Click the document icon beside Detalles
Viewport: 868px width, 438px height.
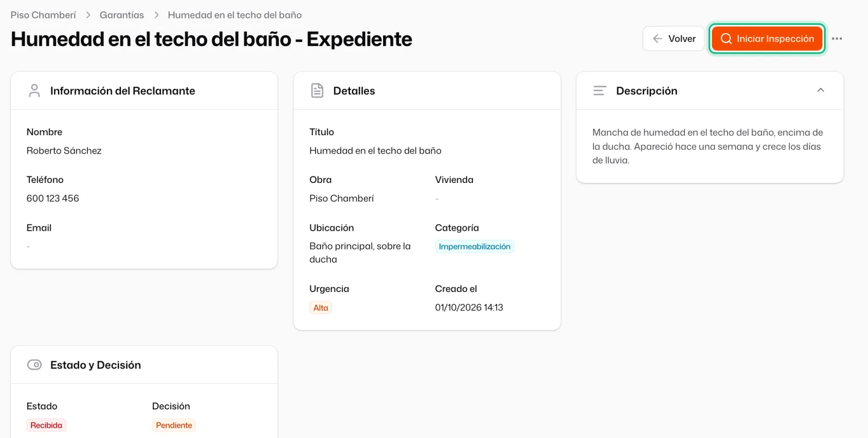click(317, 91)
